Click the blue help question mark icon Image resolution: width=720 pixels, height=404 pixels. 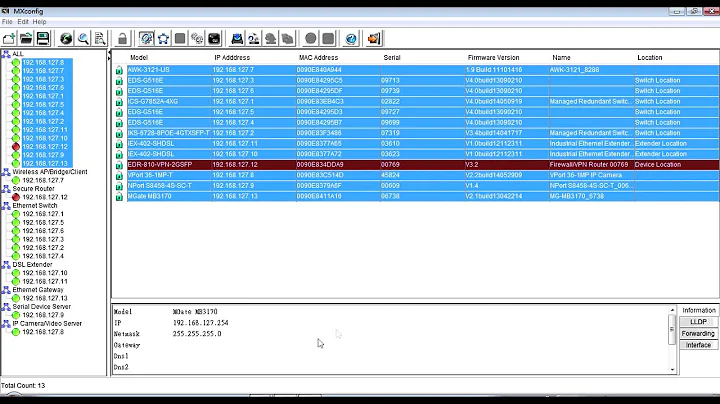(x=351, y=39)
